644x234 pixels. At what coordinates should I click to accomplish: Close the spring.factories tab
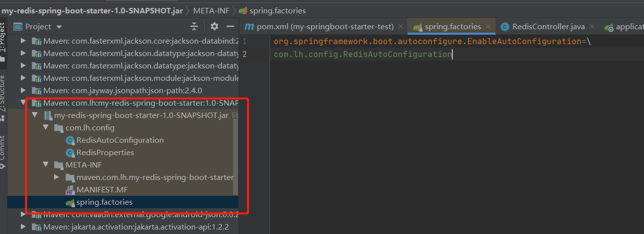[x=489, y=27]
